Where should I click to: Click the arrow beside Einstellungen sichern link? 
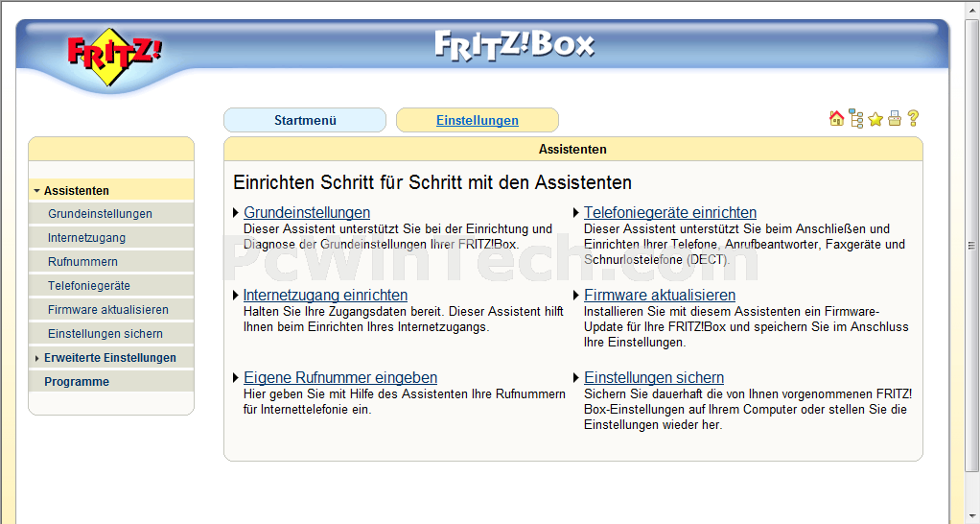(x=576, y=378)
